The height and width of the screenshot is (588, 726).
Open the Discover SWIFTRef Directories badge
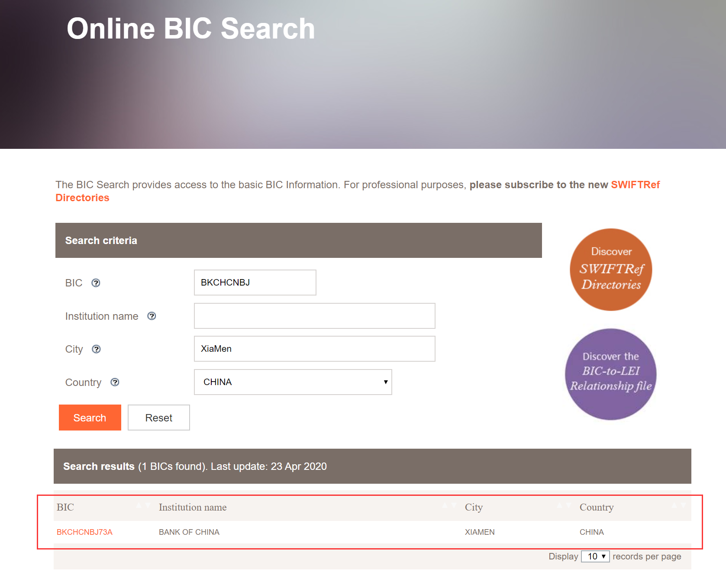click(611, 270)
